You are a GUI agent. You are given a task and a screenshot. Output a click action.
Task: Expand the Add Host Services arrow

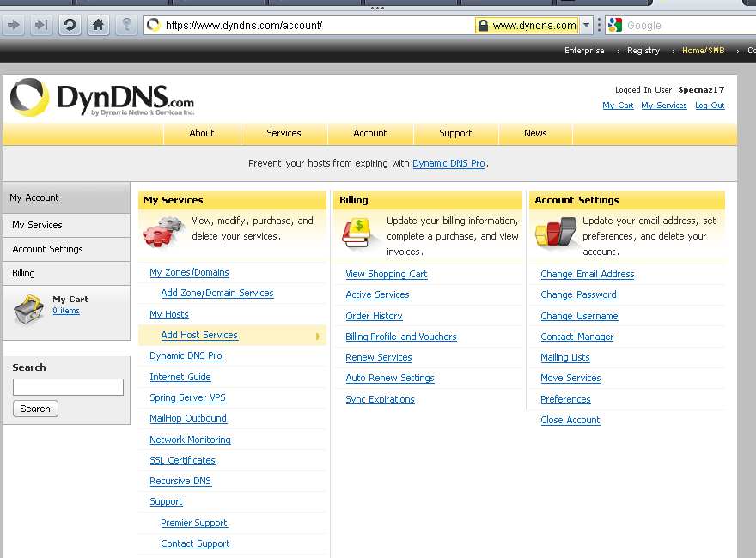(x=317, y=336)
